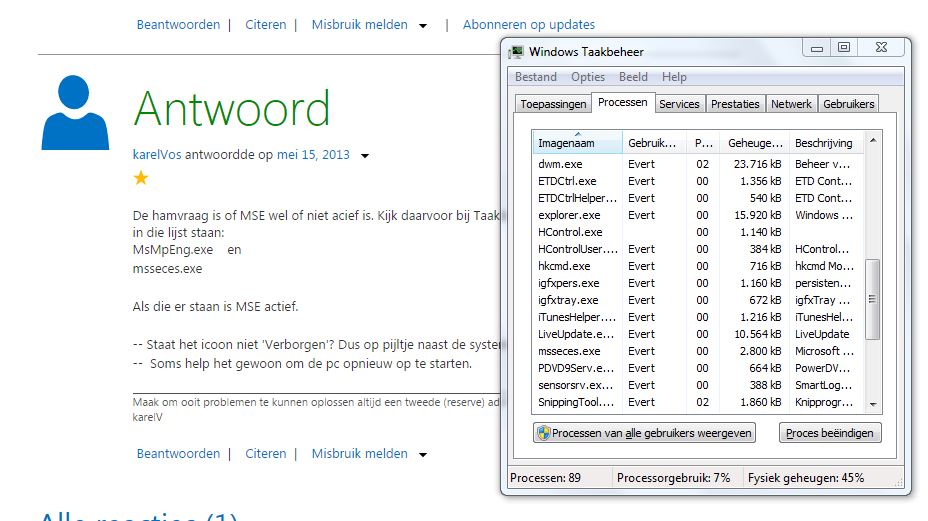This screenshot has width=928, height=521.
Task: Select the HControlUser.... process row
Action: [x=698, y=249]
